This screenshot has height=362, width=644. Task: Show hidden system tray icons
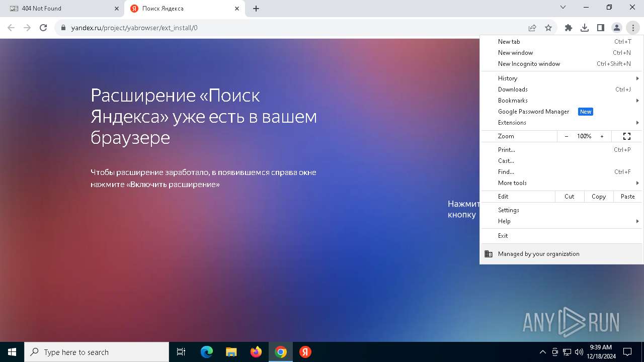(x=542, y=352)
